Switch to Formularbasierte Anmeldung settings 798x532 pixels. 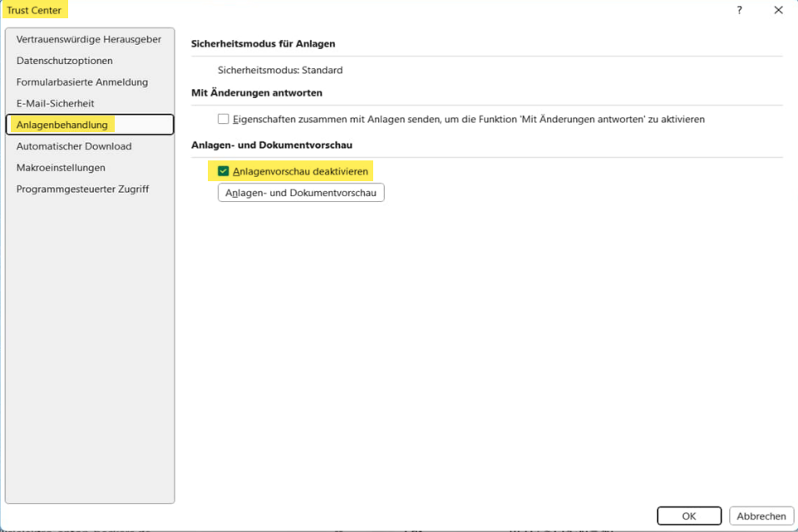82,82
